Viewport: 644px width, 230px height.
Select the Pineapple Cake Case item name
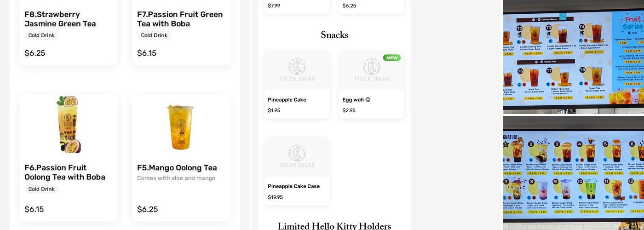[293, 186]
